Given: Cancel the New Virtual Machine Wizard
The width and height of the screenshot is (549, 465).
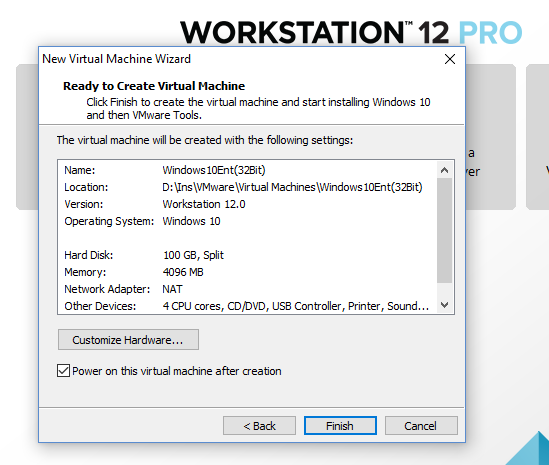Looking at the screenshot, I should coord(421,425).
